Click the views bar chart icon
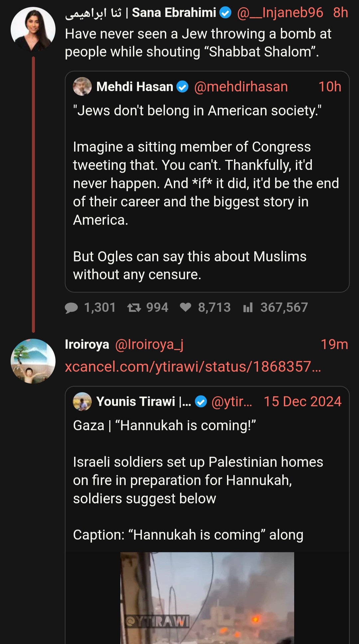 248,308
